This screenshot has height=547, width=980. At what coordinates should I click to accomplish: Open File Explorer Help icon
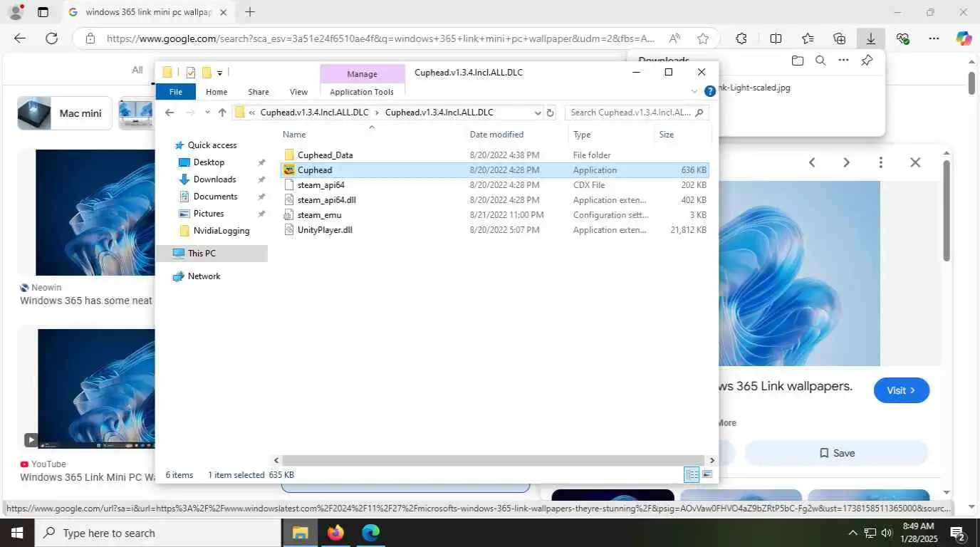(x=709, y=91)
